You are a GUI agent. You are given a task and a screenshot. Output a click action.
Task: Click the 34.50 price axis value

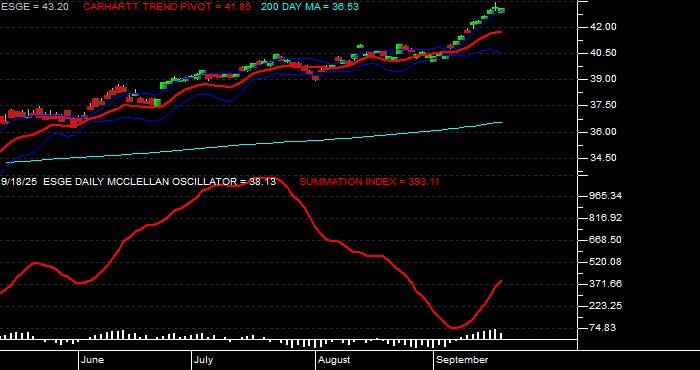[x=604, y=158]
